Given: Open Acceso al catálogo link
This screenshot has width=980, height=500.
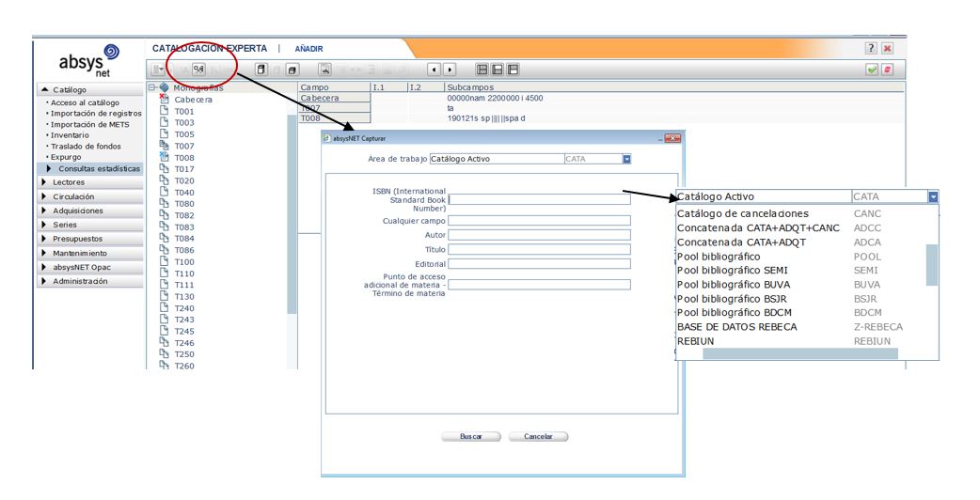Looking at the screenshot, I should point(85,102).
